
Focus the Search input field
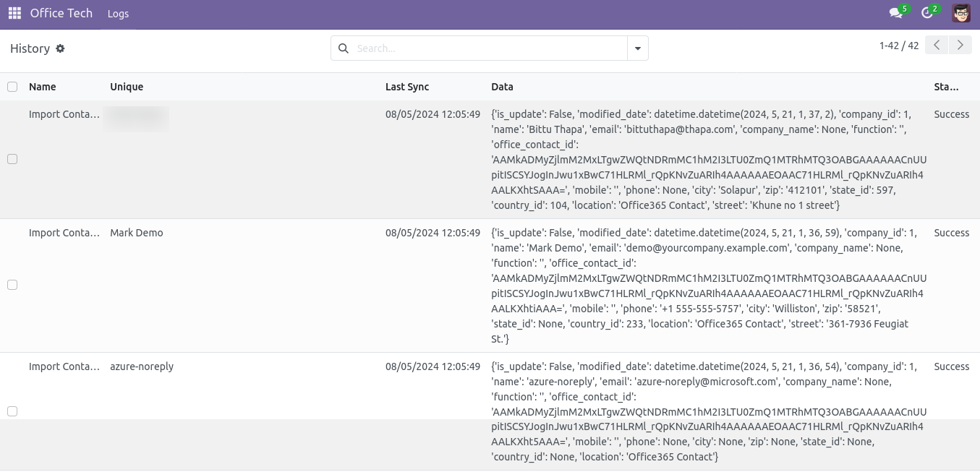(x=488, y=48)
